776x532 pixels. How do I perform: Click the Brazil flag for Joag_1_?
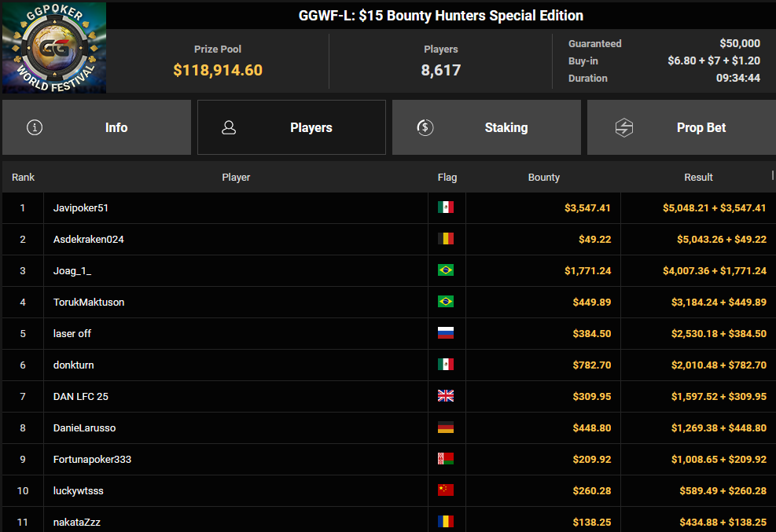pyautogui.click(x=446, y=270)
